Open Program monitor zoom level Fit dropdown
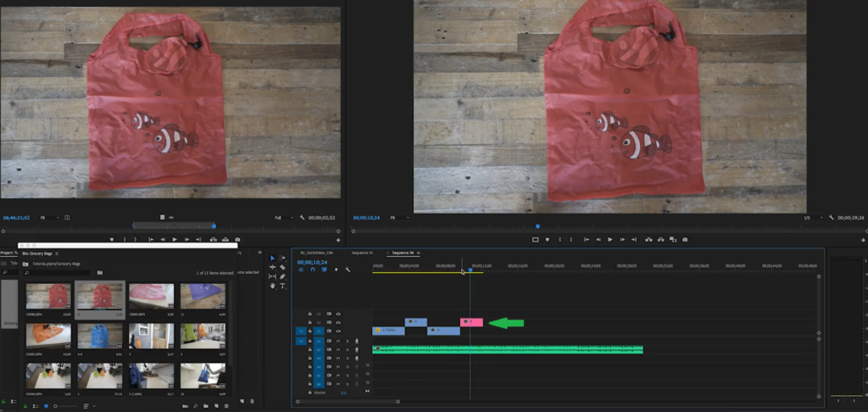This screenshot has height=412, width=868. point(398,218)
